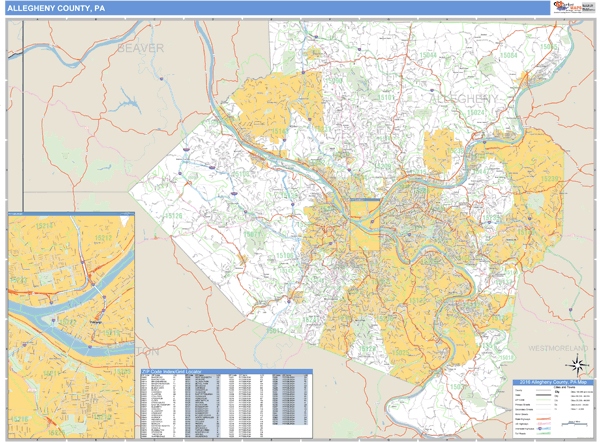600x442 pixels.
Task: Click ZIP code label 15122
Action: point(418,301)
